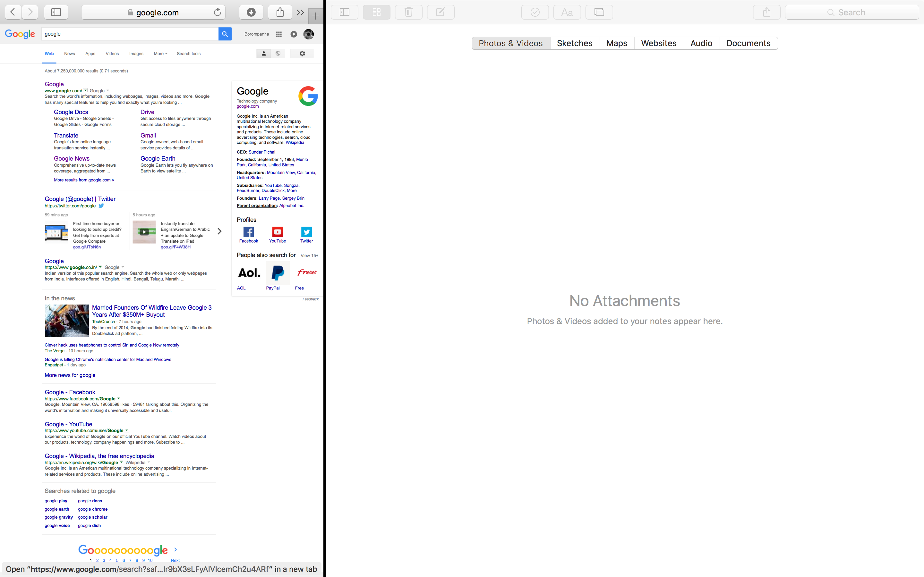
Task: Create a new note with compose icon
Action: (441, 12)
